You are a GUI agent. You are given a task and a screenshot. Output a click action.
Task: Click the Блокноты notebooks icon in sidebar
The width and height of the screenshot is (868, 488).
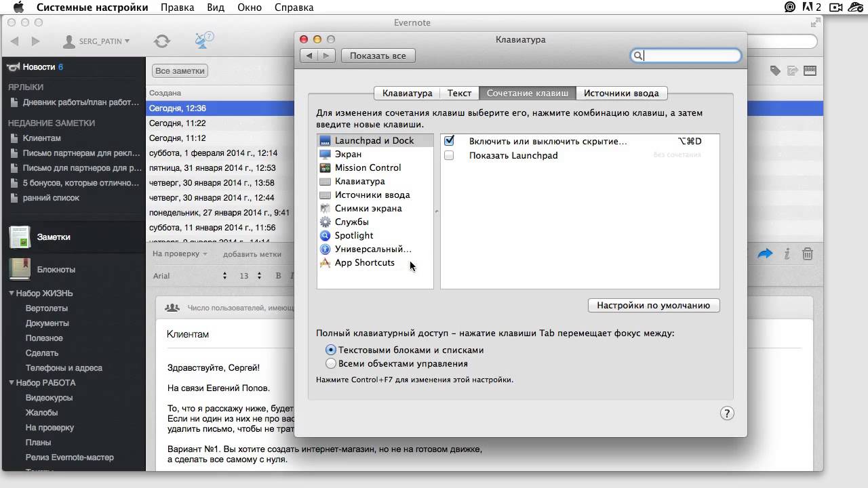[20, 269]
